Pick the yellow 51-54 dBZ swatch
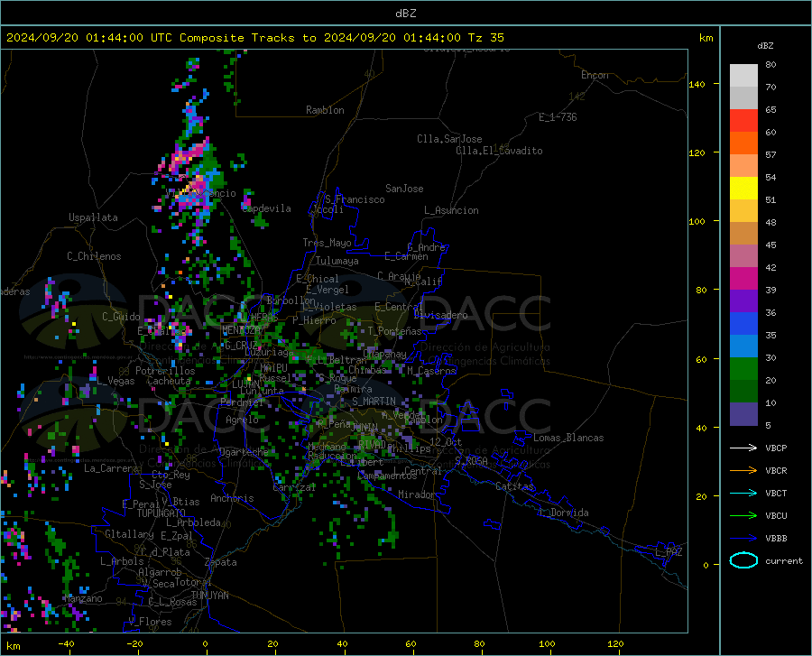Image resolution: width=812 pixels, height=656 pixels. tap(743, 189)
